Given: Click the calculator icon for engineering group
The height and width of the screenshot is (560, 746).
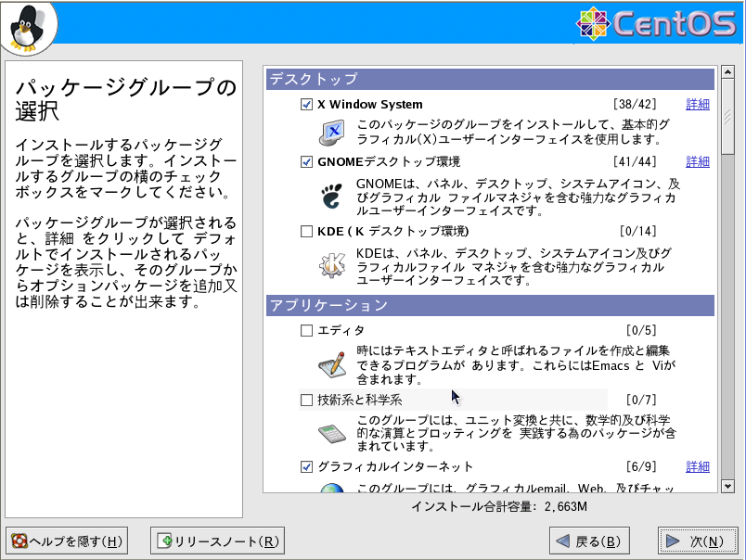Looking at the screenshot, I should click(331, 434).
